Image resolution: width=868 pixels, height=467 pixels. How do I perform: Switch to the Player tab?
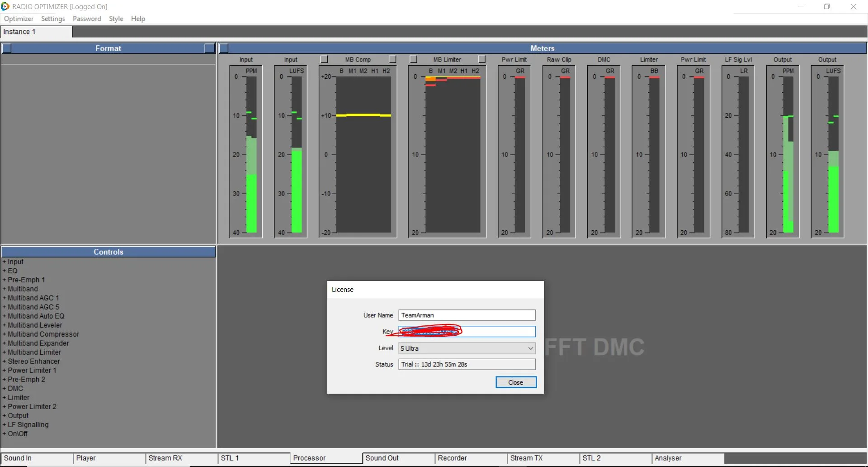109,458
